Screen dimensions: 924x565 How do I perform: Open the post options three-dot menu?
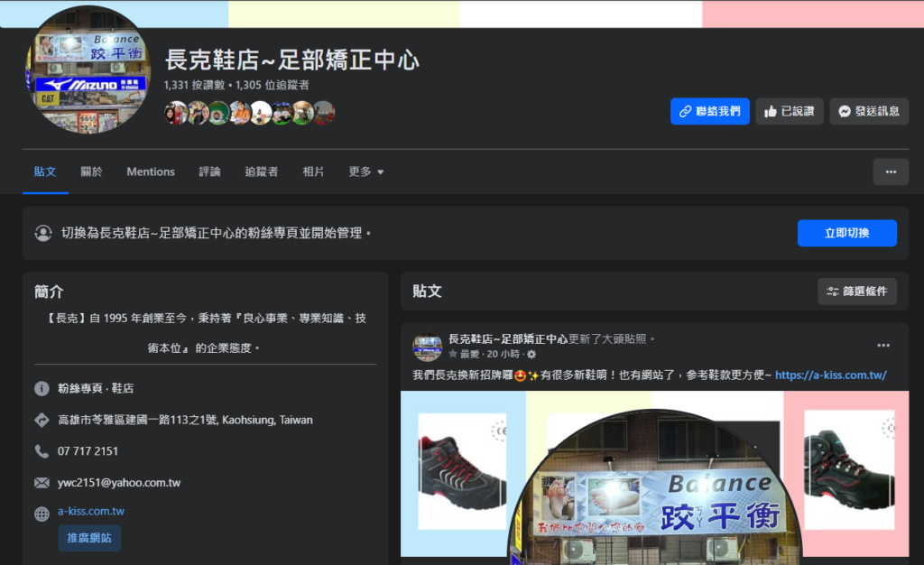point(883,346)
